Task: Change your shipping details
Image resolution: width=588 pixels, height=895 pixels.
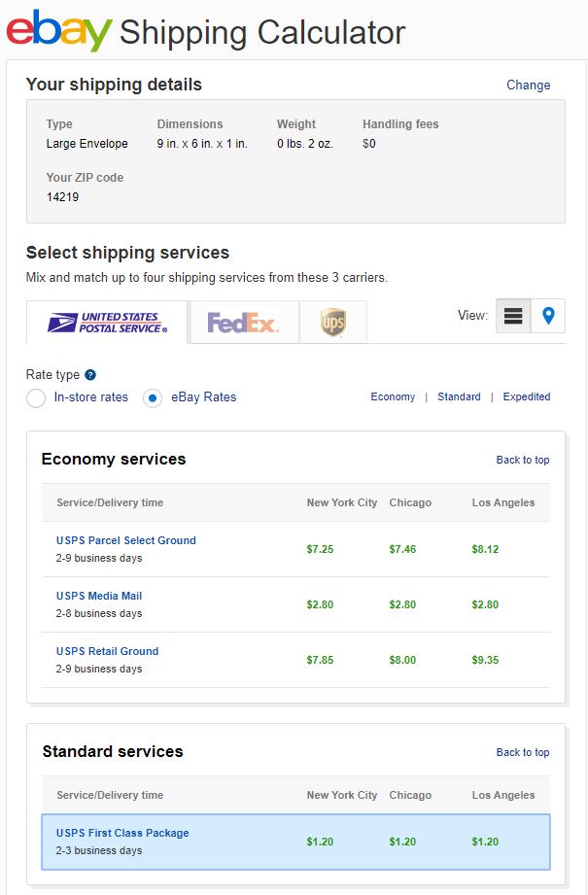Action: [528, 86]
